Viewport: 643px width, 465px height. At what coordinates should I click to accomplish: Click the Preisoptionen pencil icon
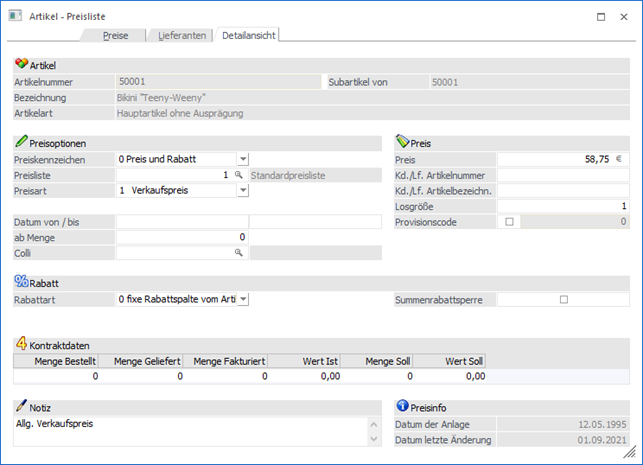click(21, 143)
